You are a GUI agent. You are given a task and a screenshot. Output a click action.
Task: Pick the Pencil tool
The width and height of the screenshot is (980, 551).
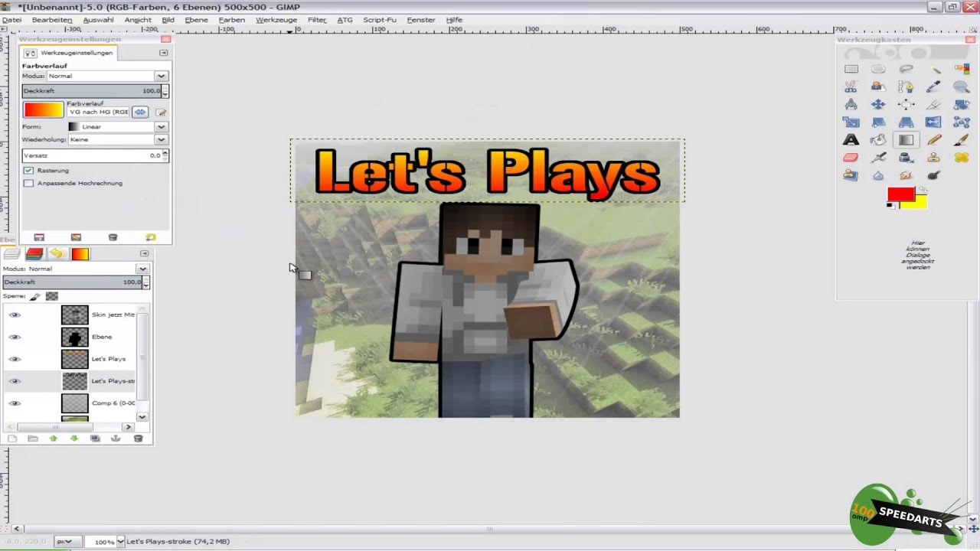point(934,140)
